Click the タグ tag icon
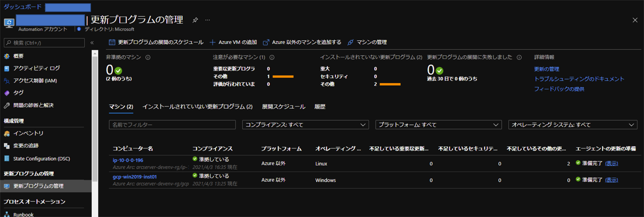644x217 pixels. tap(7, 93)
